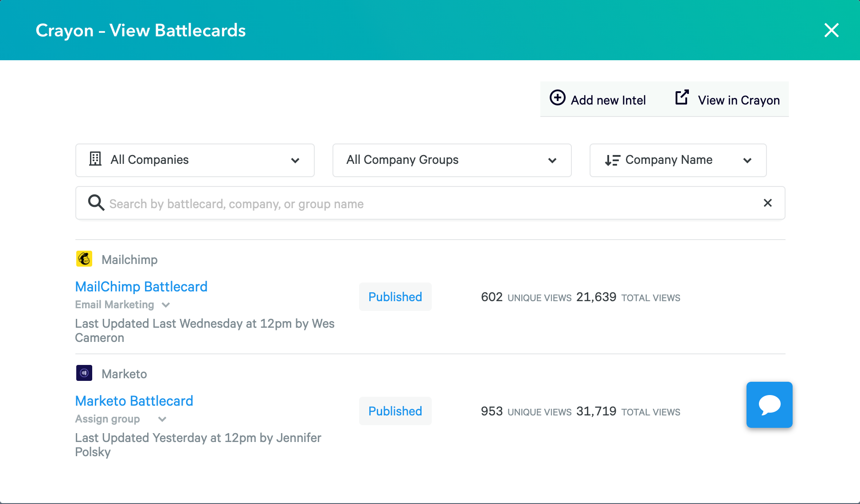Open the Company Name sort dropdown
This screenshot has height=504, width=860.
pyautogui.click(x=678, y=160)
